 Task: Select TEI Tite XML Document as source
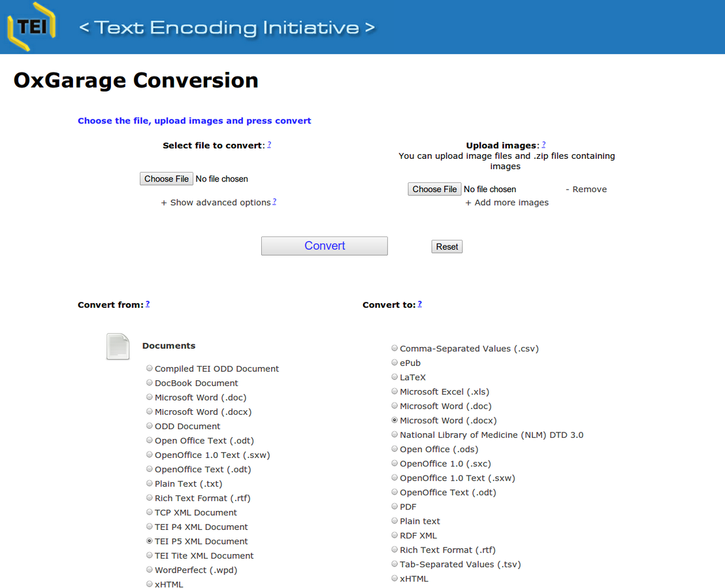pyautogui.click(x=150, y=555)
